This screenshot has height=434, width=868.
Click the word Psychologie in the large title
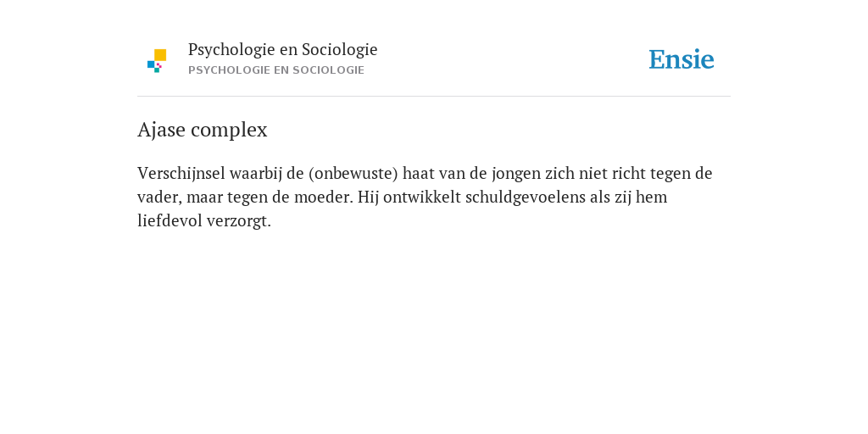[232, 50]
